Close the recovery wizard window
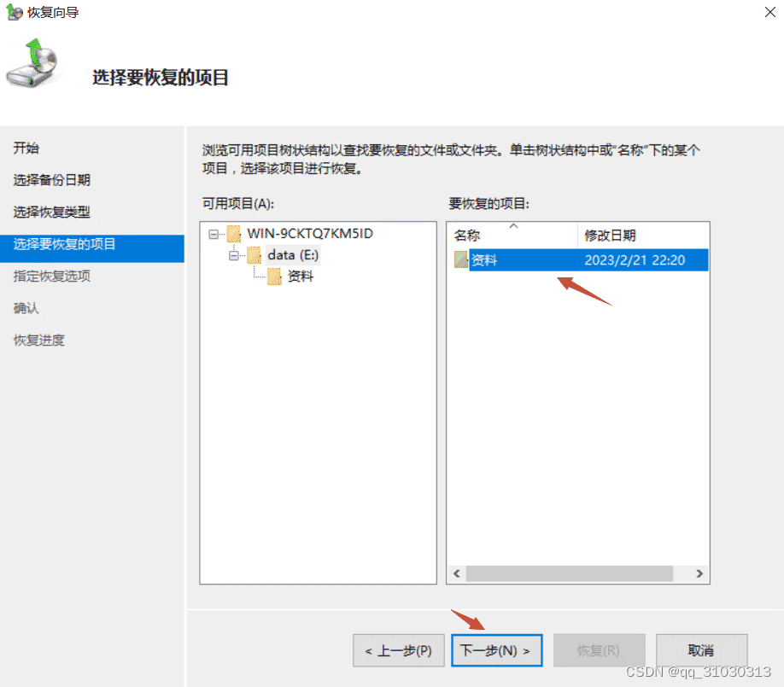Viewport: 784px width, 687px height. click(x=770, y=12)
